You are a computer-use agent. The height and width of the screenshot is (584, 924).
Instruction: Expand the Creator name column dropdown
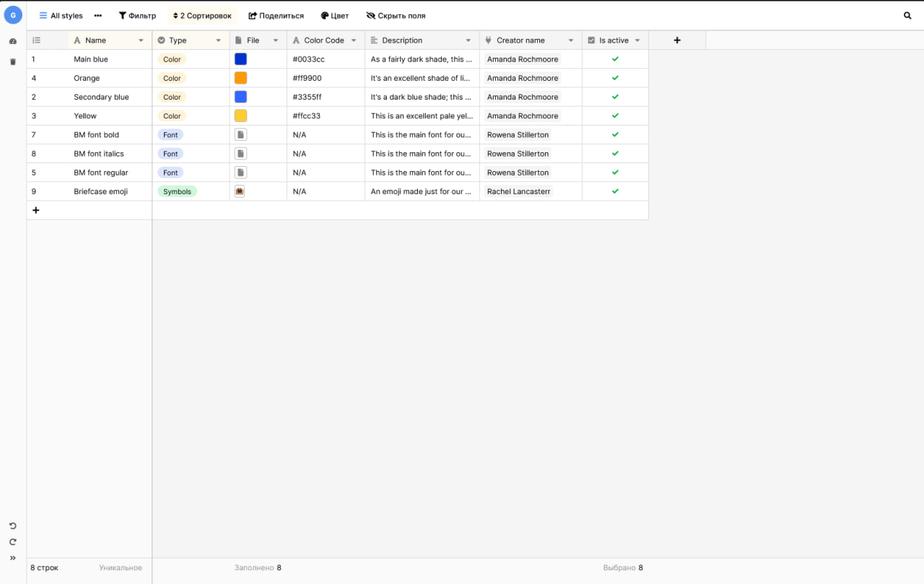(x=571, y=40)
